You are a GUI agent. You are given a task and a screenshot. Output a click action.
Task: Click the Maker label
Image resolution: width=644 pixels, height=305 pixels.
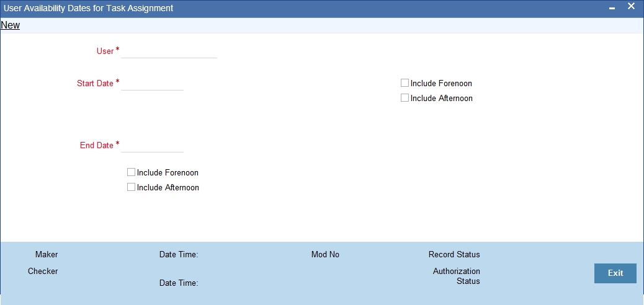coord(47,255)
